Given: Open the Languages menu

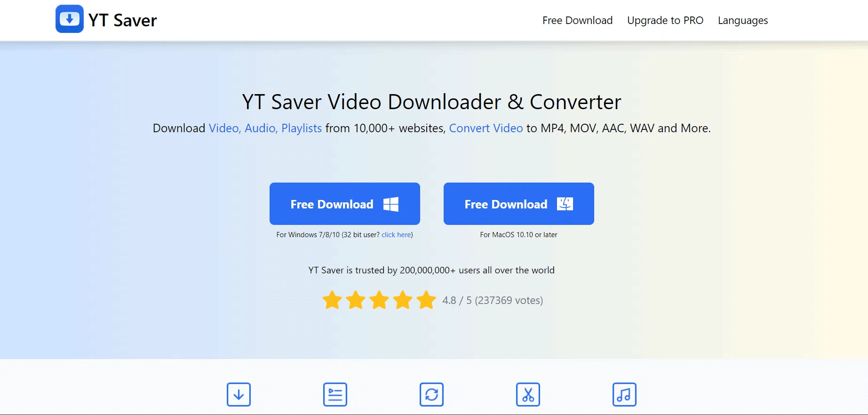Looking at the screenshot, I should click(743, 20).
